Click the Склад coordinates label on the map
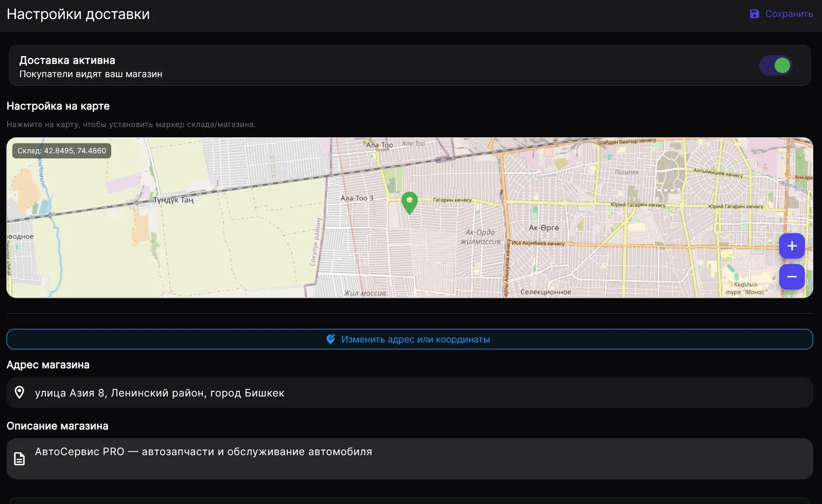The height and width of the screenshot is (504, 822). tap(62, 151)
